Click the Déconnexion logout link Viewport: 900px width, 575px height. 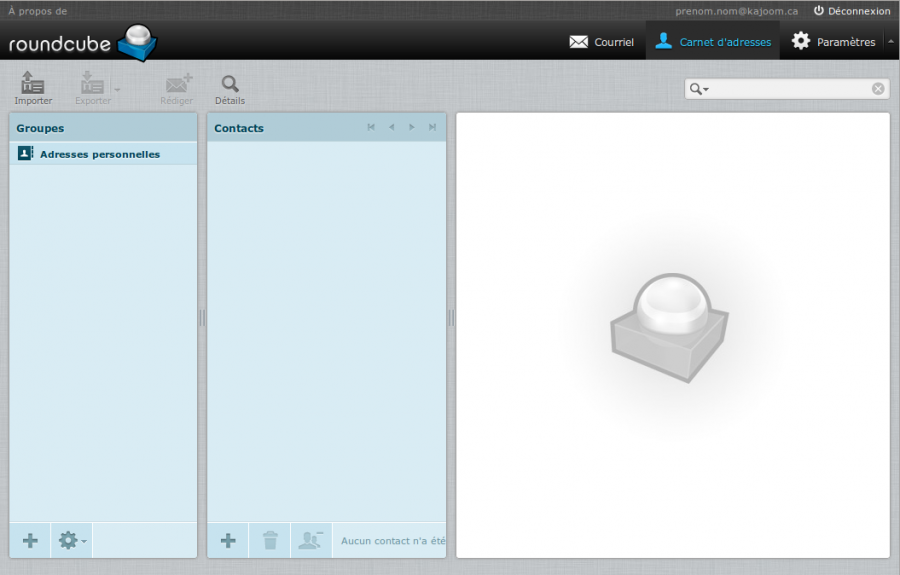coord(851,11)
